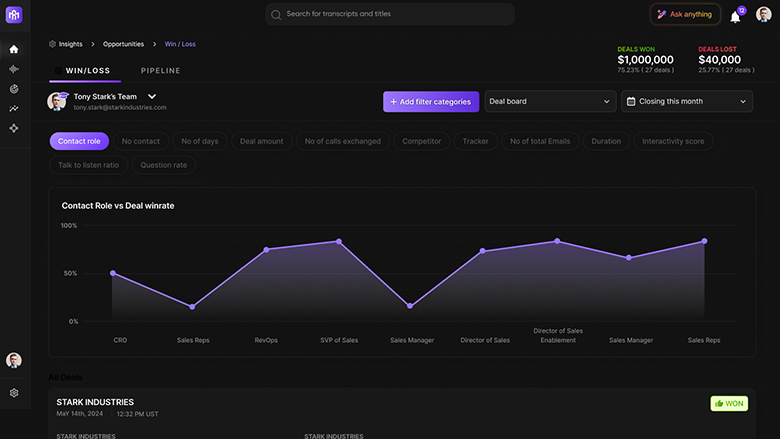Select the Competitor chip
This screenshot has height=439, width=780.
coord(421,141)
